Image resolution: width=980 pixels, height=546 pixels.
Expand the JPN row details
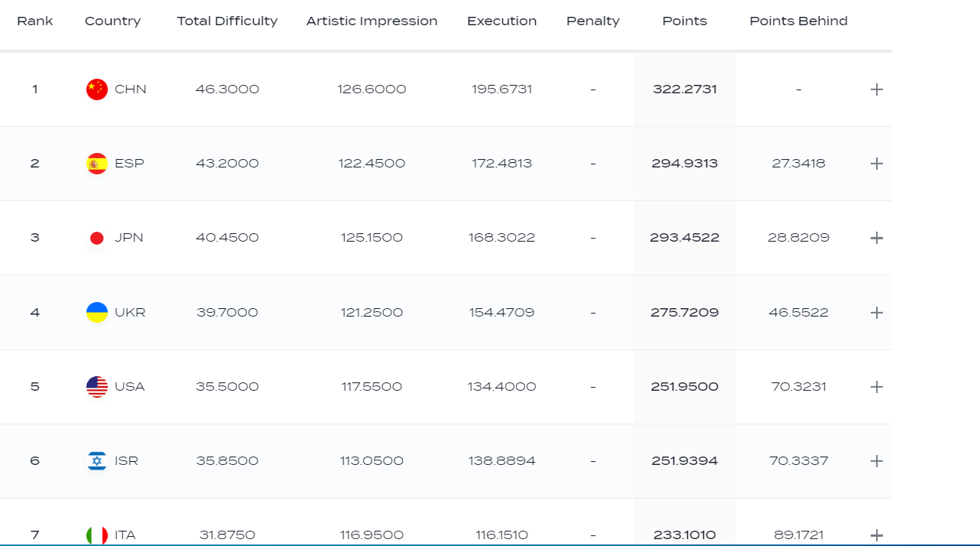877,238
